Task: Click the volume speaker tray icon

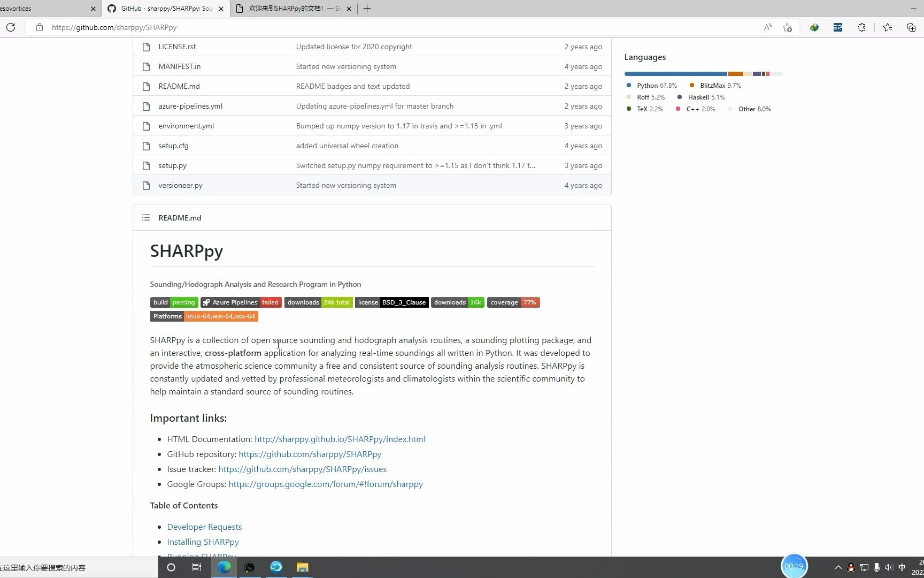Action: click(x=889, y=567)
